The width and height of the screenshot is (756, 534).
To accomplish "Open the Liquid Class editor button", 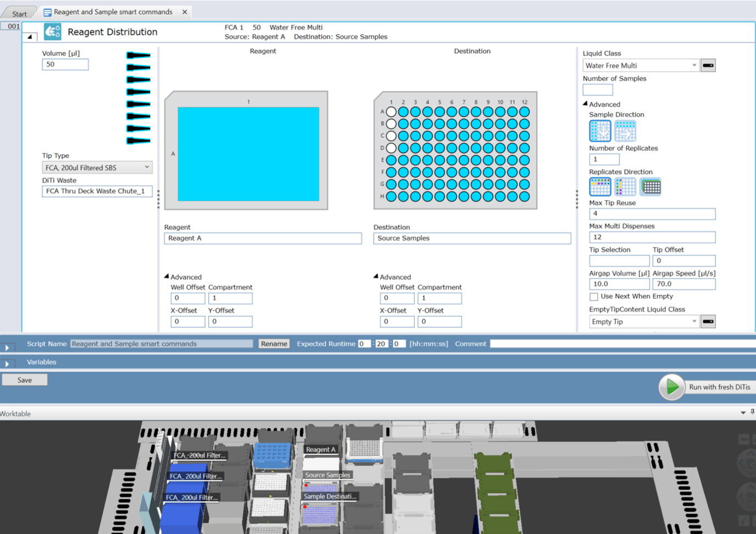I will pyautogui.click(x=708, y=65).
